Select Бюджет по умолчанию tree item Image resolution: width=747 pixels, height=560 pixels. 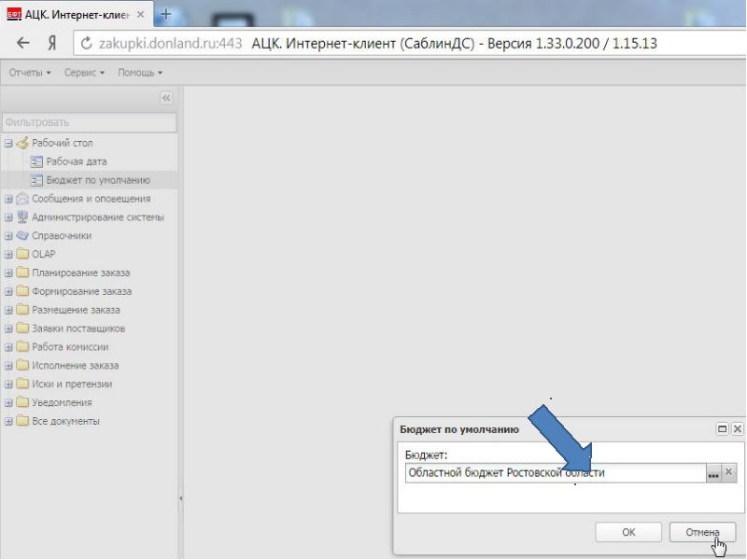pos(98,180)
